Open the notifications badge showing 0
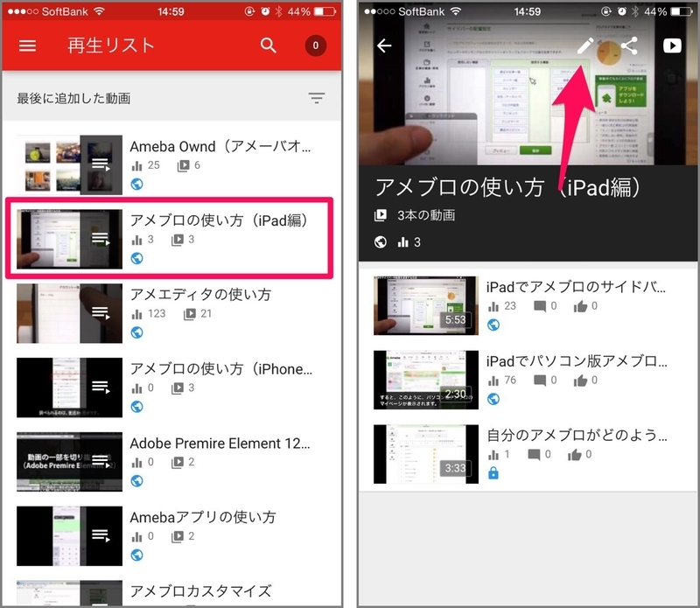 [x=315, y=45]
